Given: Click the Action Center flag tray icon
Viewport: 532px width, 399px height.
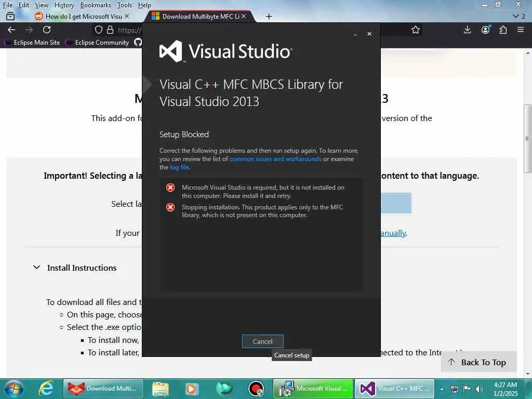Looking at the screenshot, I should [x=467, y=389].
